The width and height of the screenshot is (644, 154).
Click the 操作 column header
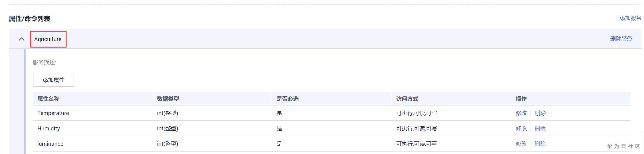click(x=521, y=99)
